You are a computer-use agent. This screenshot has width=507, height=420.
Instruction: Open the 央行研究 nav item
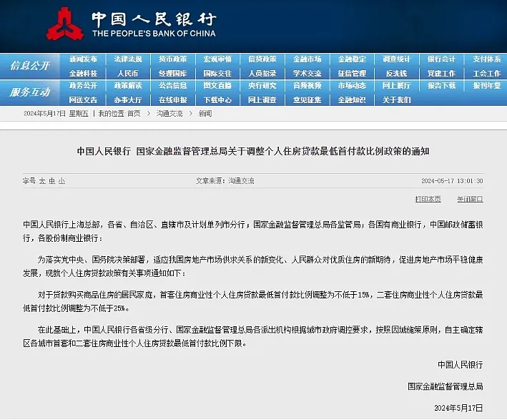pyautogui.click(x=262, y=86)
